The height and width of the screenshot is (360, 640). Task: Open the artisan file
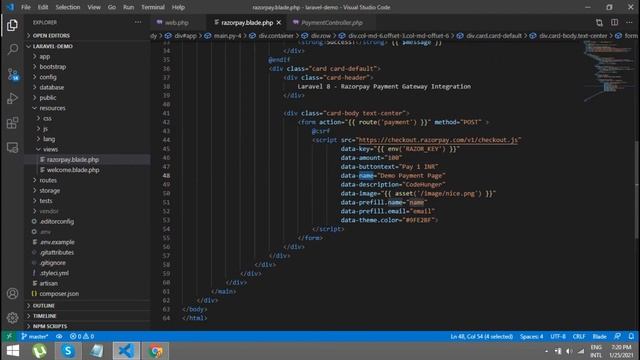coord(49,283)
